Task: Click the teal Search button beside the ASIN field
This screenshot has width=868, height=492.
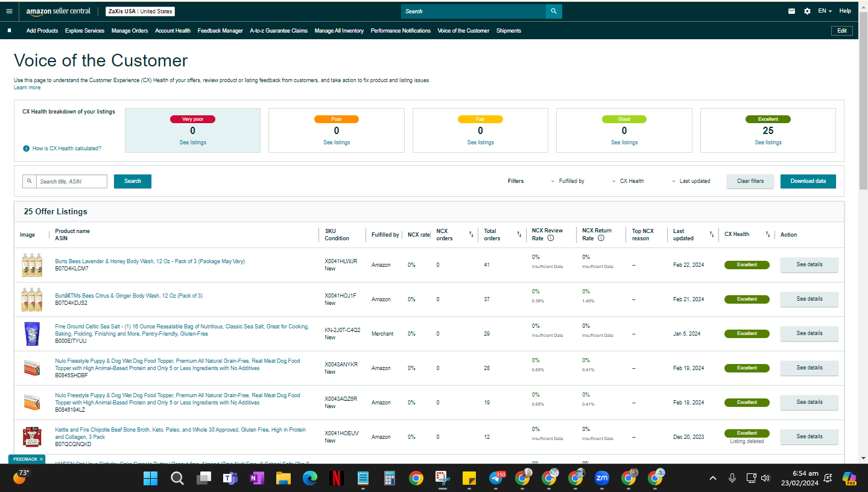Action: [x=133, y=181]
